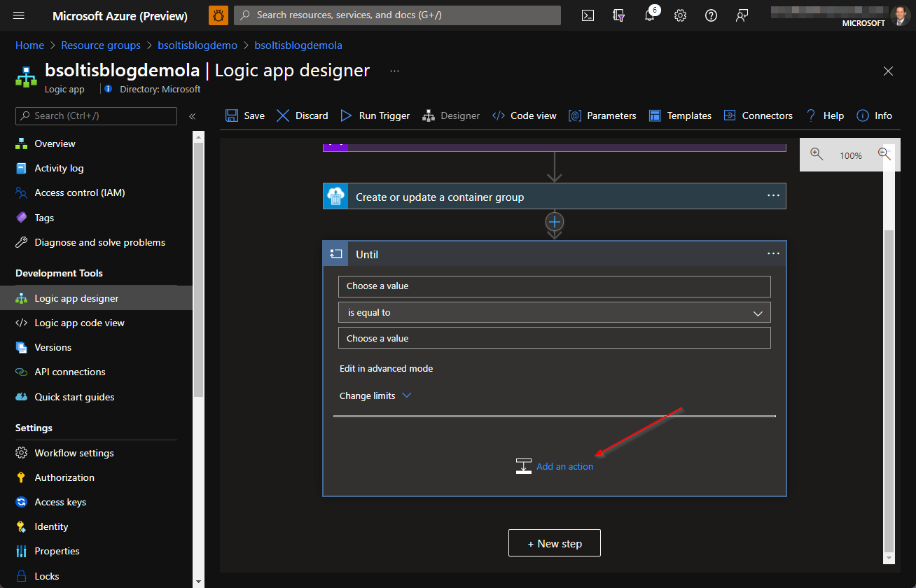Zoom in on the designer canvas
This screenshot has height=588, width=916.
coord(817,155)
